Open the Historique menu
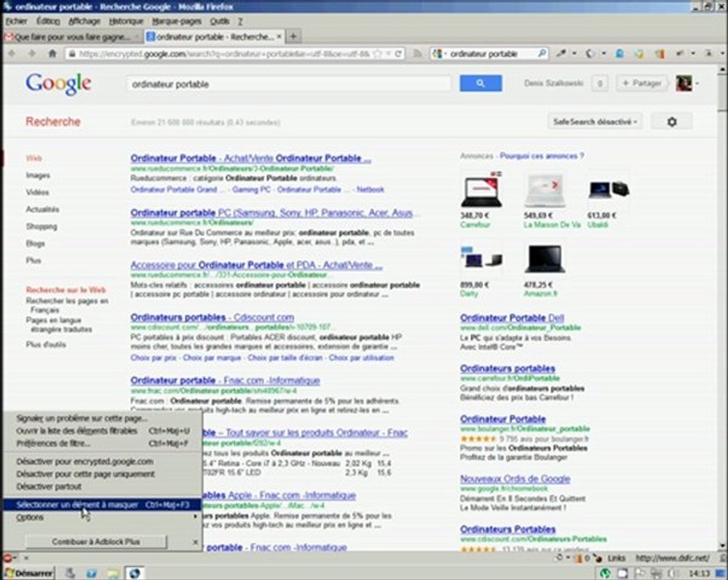The height and width of the screenshot is (580, 728). [x=127, y=21]
